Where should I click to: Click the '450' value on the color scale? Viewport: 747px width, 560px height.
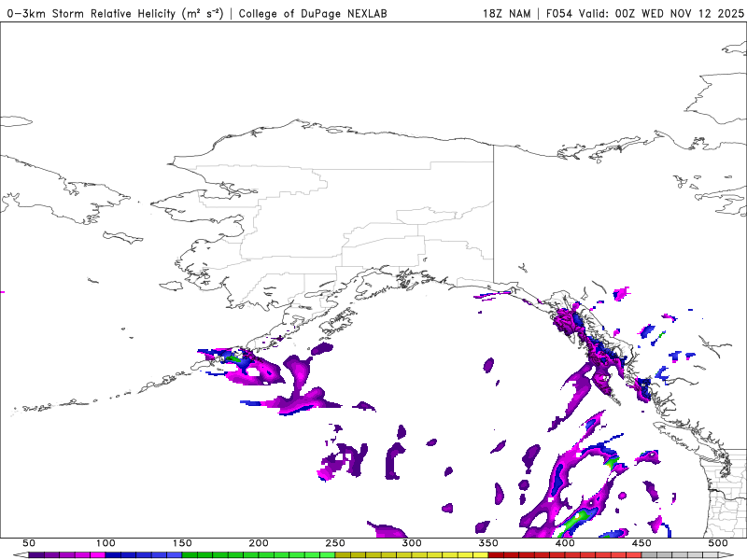click(x=641, y=543)
